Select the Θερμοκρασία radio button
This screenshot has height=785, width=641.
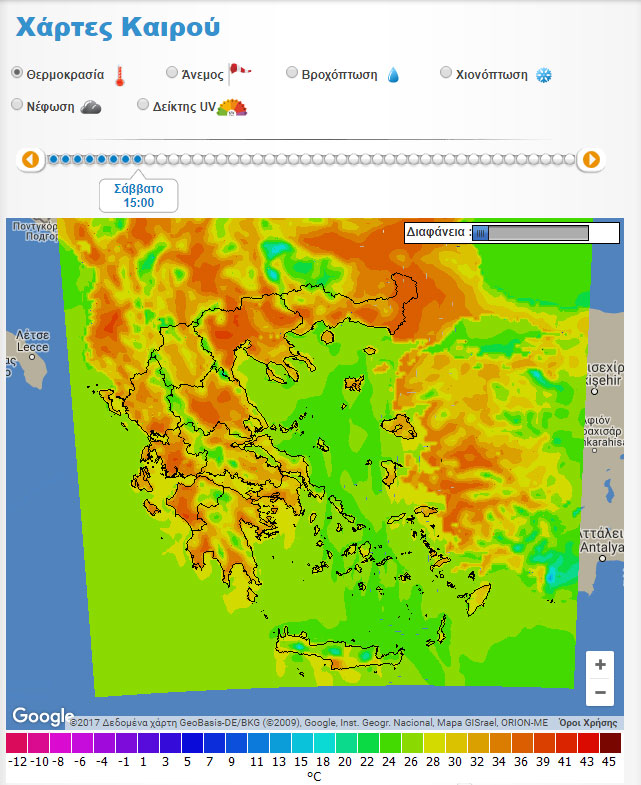pyautogui.click(x=17, y=73)
